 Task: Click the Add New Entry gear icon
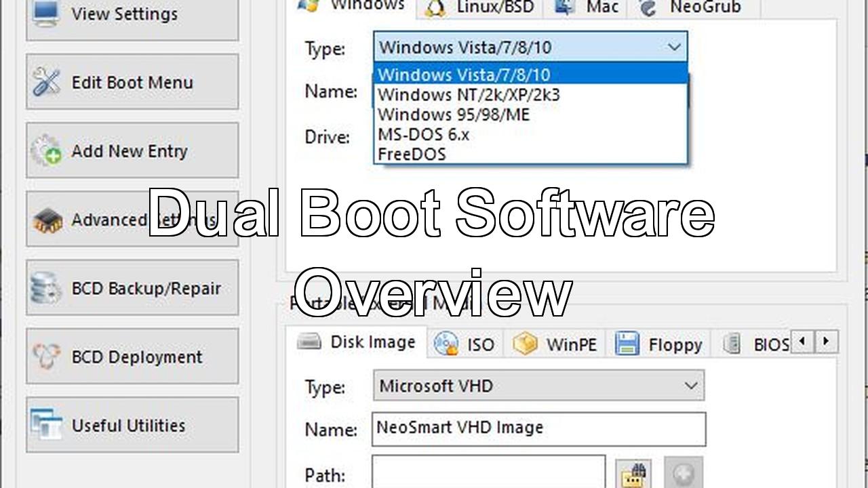tap(47, 151)
